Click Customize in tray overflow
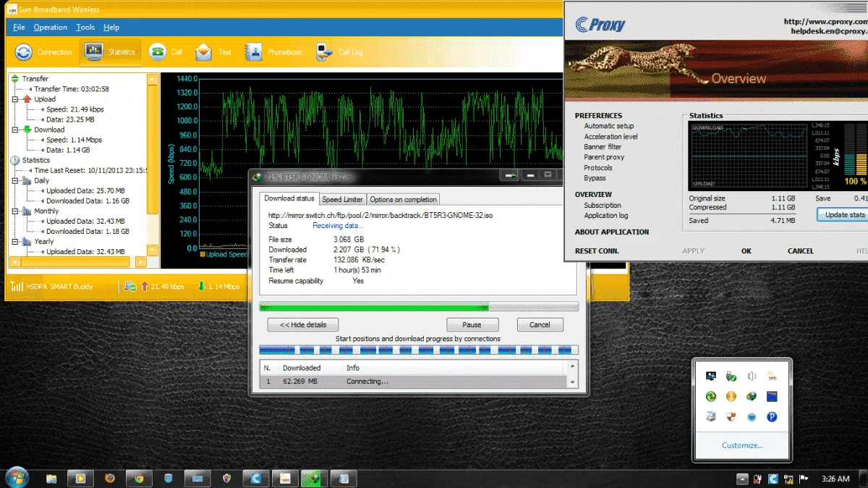868x488 pixels. point(742,445)
